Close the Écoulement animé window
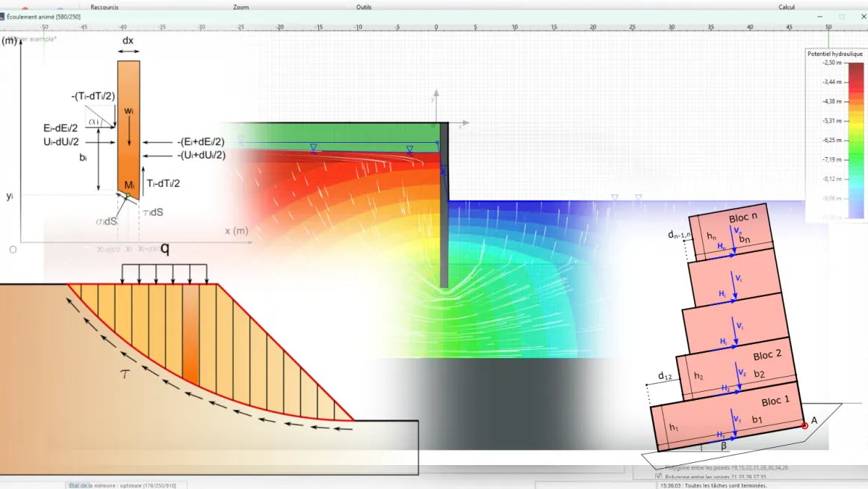This screenshot has height=489, width=868. [859, 16]
